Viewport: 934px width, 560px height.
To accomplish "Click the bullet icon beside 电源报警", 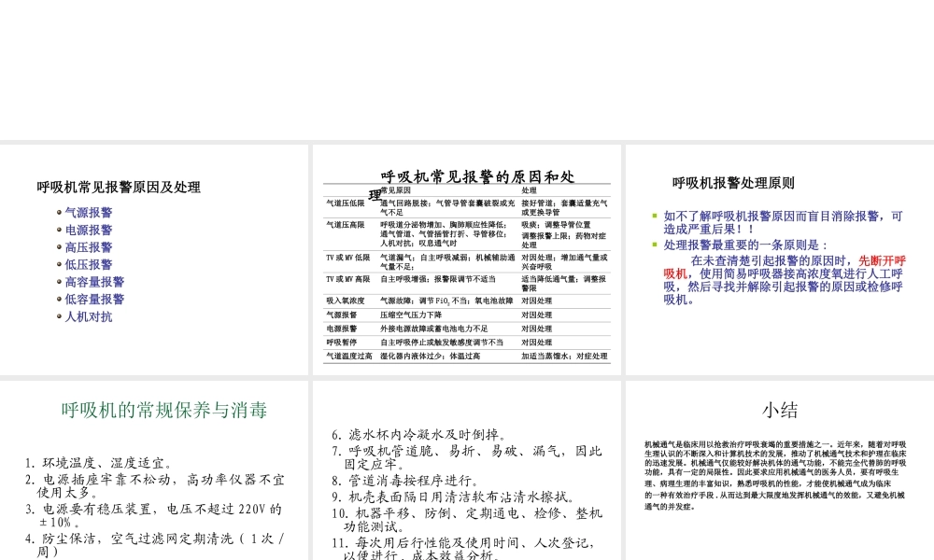I will pos(58,230).
